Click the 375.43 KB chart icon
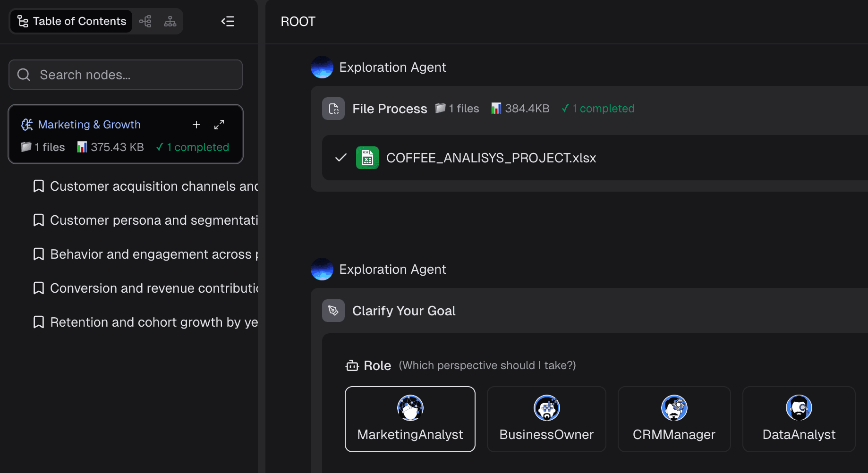This screenshot has height=473, width=868. tap(82, 147)
